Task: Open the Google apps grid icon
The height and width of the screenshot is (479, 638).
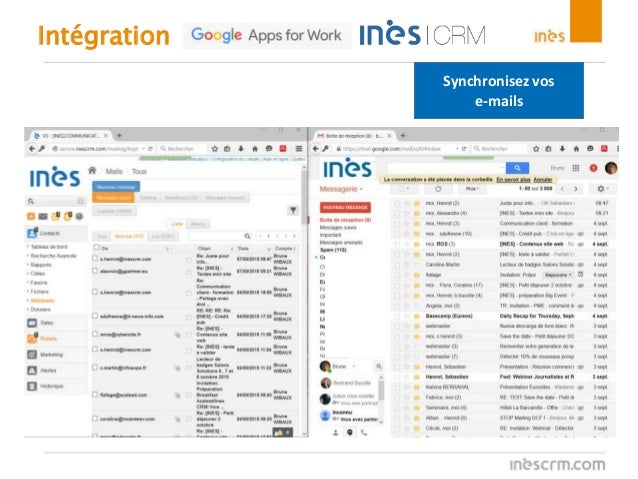Action: 576,168
